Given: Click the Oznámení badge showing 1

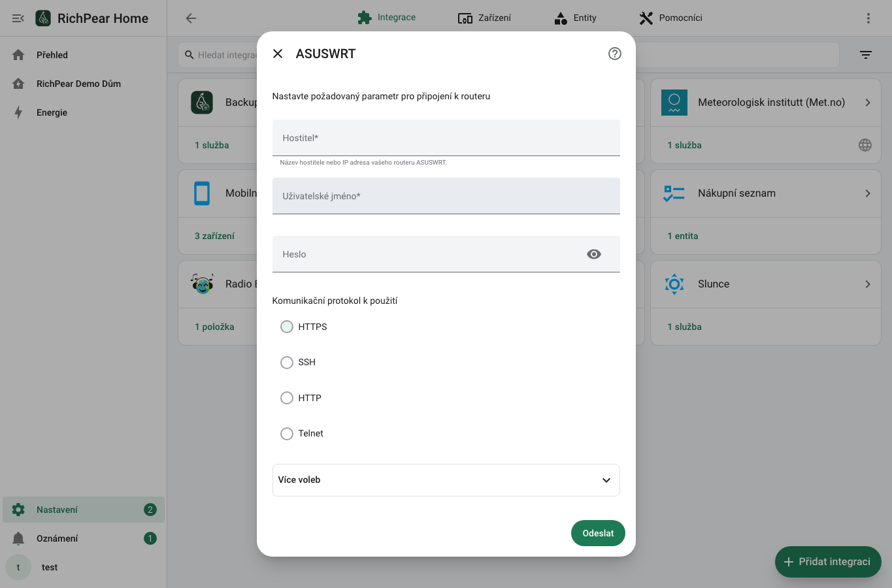Looking at the screenshot, I should [150, 538].
